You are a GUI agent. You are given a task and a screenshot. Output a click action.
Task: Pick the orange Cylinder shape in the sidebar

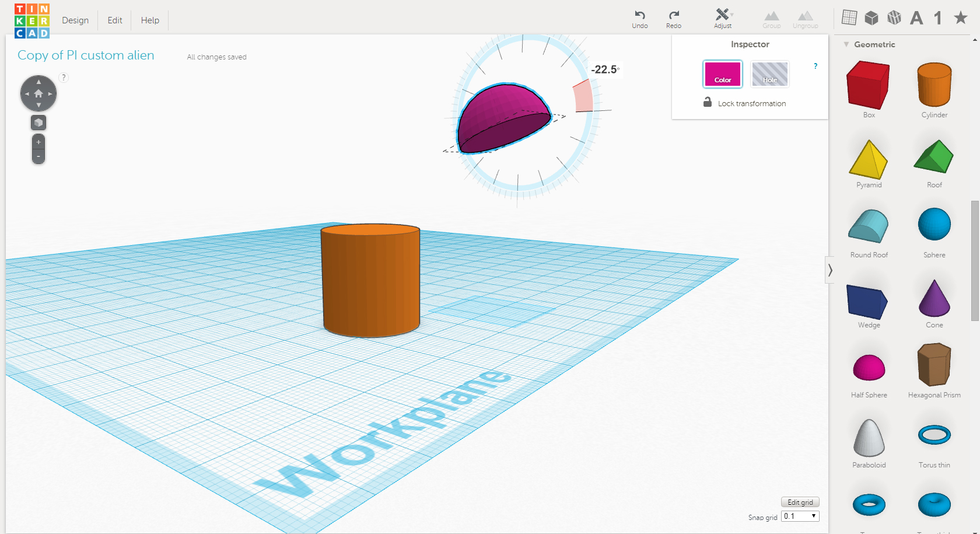[935, 85]
